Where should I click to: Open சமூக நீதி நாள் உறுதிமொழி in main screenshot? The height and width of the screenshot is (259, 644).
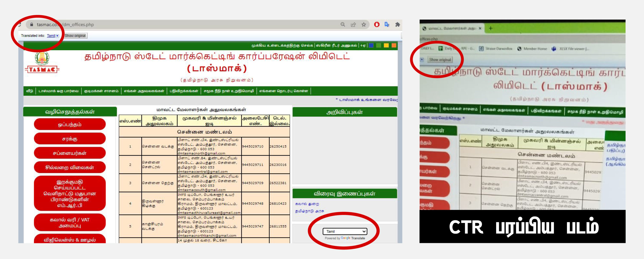[229, 91]
